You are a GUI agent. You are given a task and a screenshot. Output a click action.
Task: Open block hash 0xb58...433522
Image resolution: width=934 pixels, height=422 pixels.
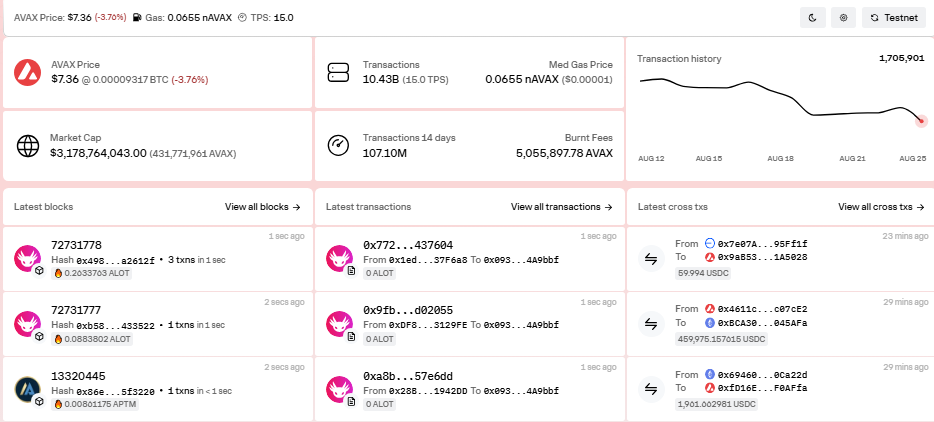pos(116,326)
